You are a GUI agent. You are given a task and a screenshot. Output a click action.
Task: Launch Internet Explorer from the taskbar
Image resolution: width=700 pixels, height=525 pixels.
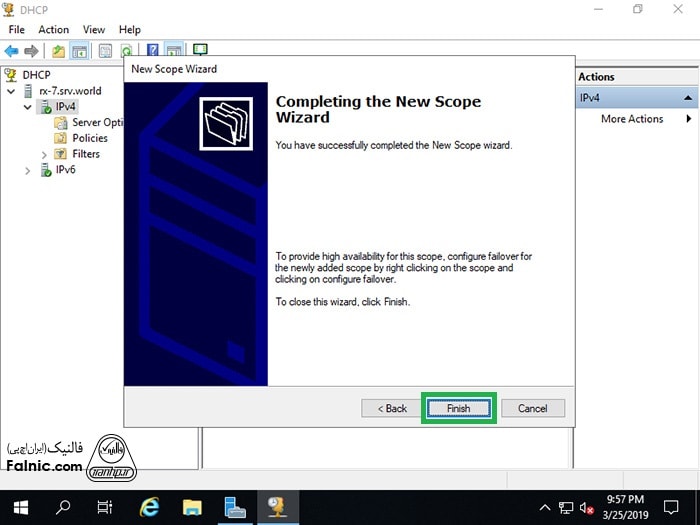tap(150, 508)
